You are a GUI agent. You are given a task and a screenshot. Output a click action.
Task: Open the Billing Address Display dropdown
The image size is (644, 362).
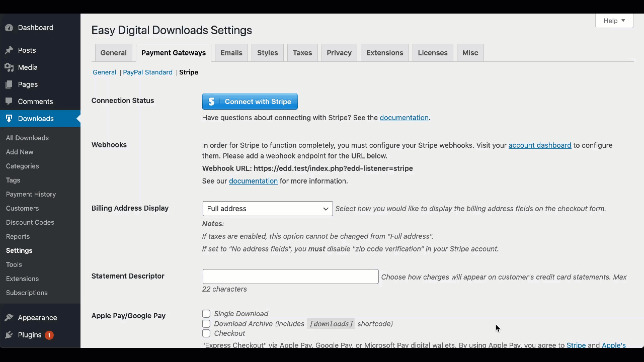pyautogui.click(x=267, y=209)
